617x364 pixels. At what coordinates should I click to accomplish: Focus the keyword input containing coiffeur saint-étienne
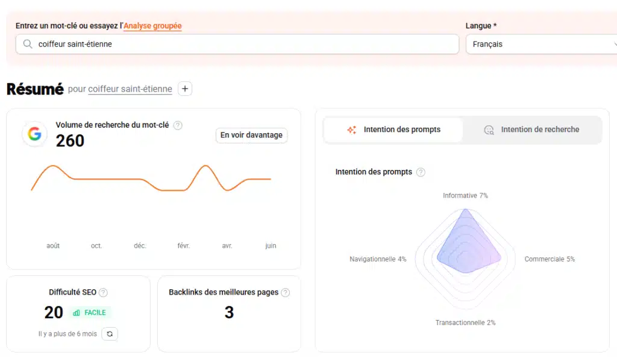(237, 44)
